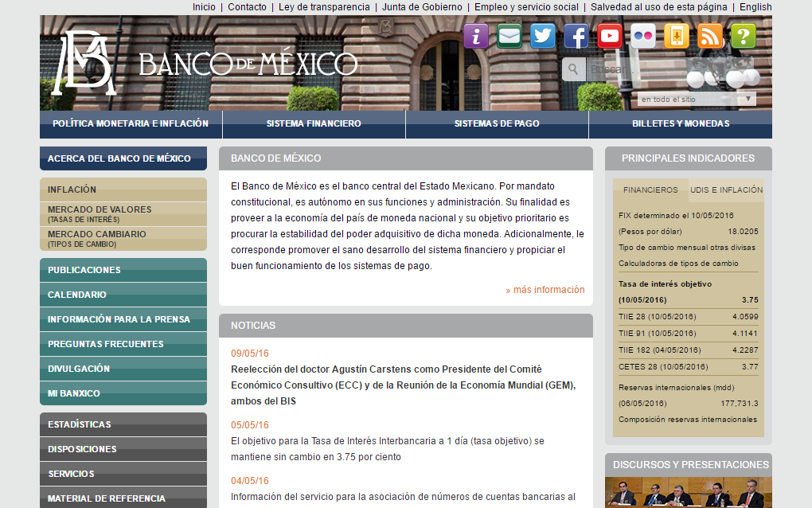Open Política Monetaria e Inflación menu

[x=131, y=123]
